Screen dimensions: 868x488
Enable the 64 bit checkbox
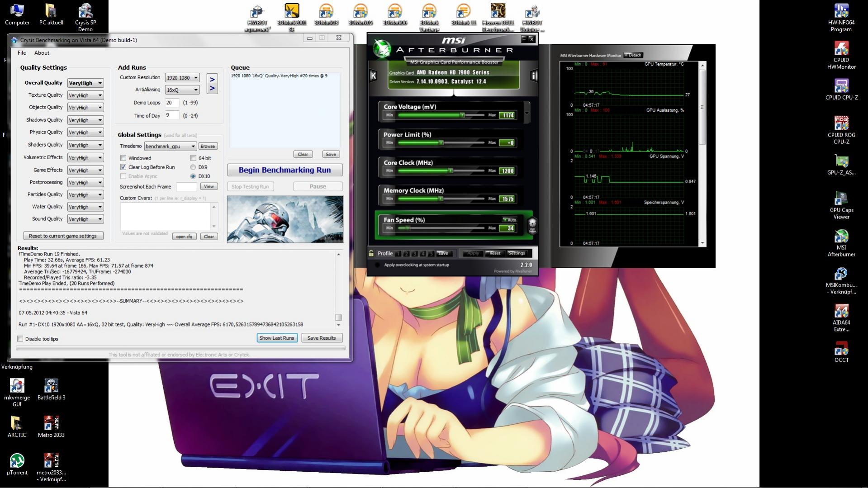coord(193,158)
